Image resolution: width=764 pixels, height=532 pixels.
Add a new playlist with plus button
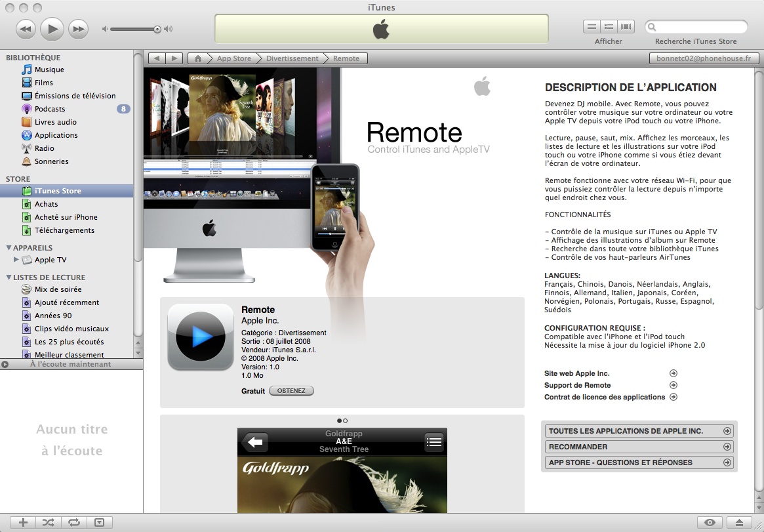point(23,523)
